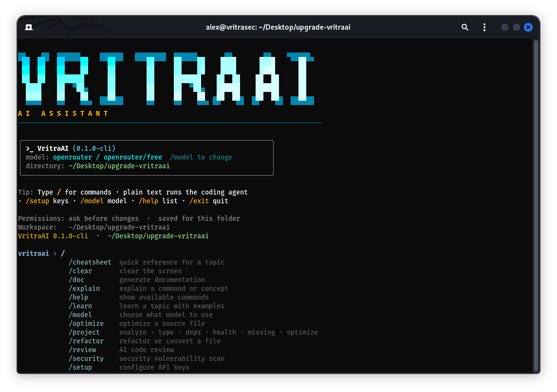This screenshot has width=557, height=392.
Task: Maximize the terminal window
Action: point(517,27)
